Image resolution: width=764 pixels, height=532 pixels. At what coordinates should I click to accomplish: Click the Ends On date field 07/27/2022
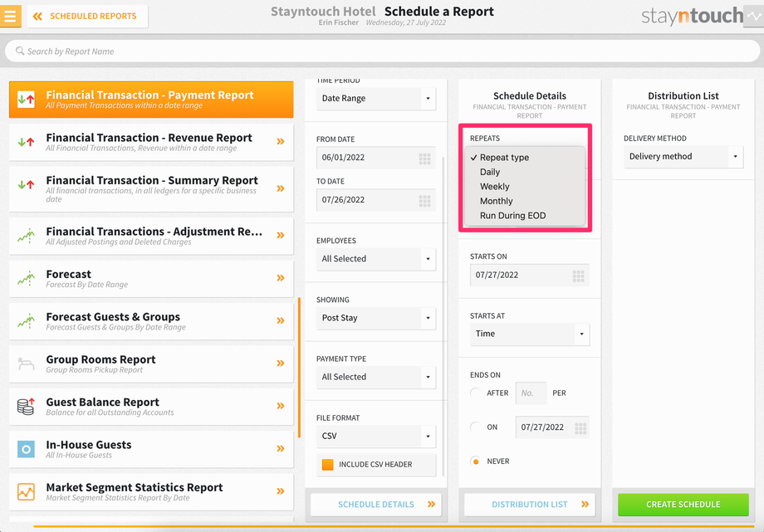[552, 427]
